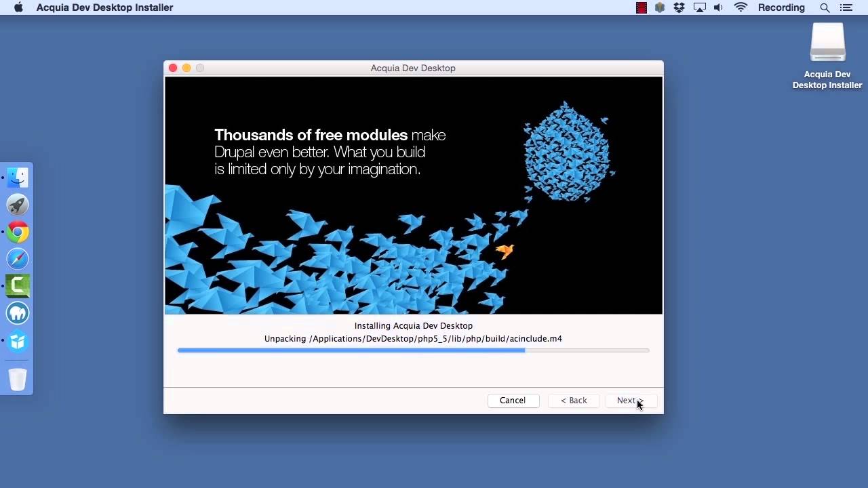Click the Recording label in the menu bar

click(781, 7)
